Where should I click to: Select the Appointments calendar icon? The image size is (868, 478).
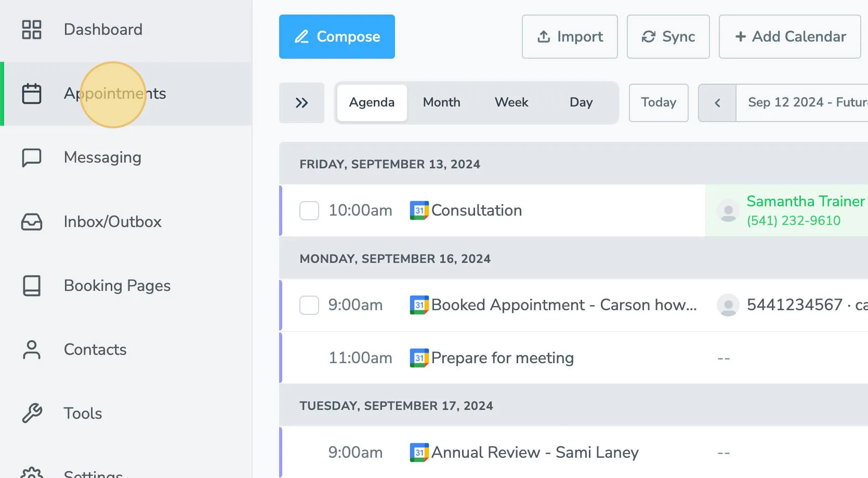coord(31,94)
